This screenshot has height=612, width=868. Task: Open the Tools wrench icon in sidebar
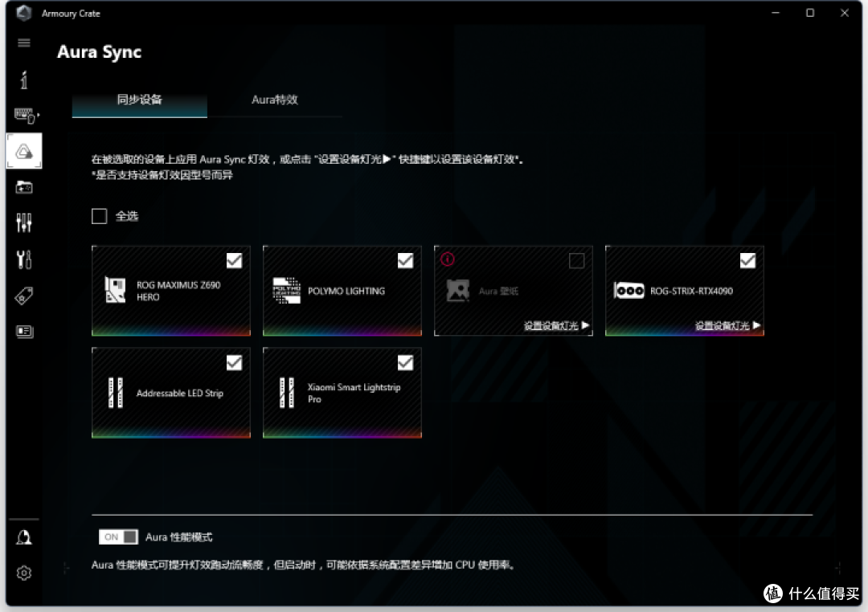(24, 259)
